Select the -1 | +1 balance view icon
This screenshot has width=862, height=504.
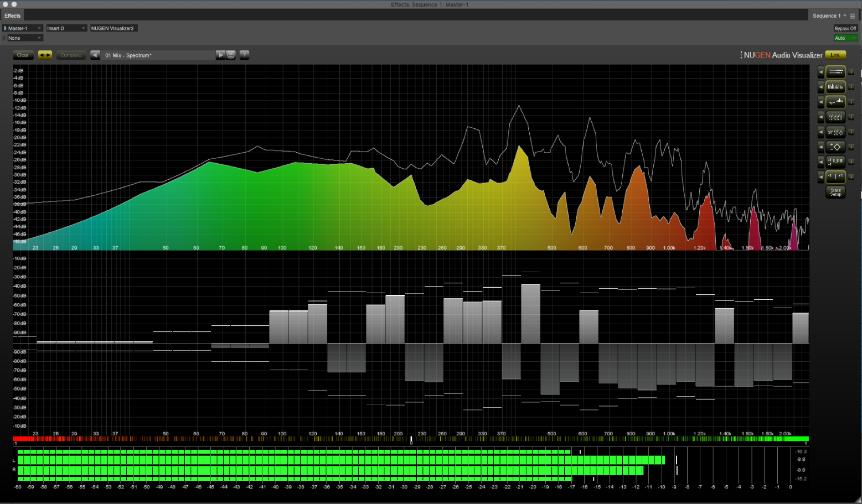tap(836, 176)
